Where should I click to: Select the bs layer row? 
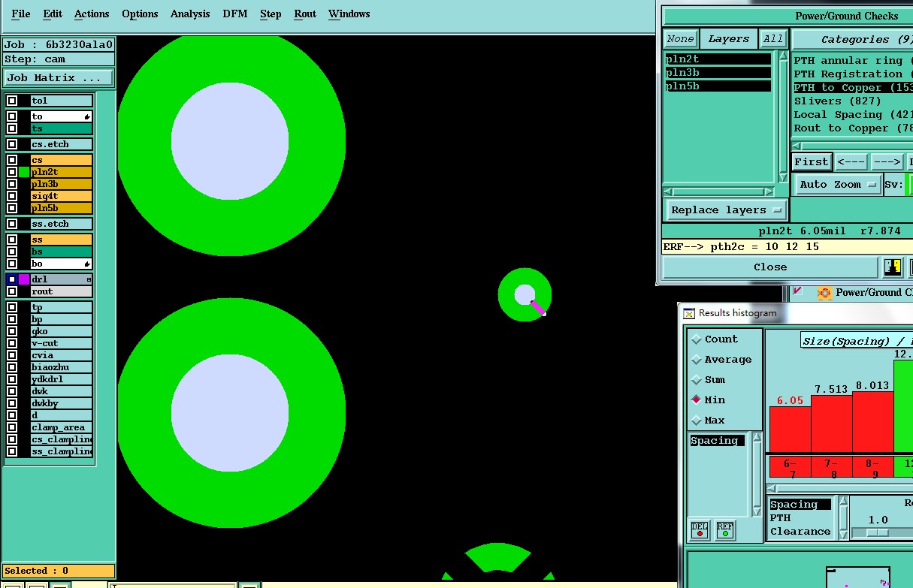tap(62, 252)
